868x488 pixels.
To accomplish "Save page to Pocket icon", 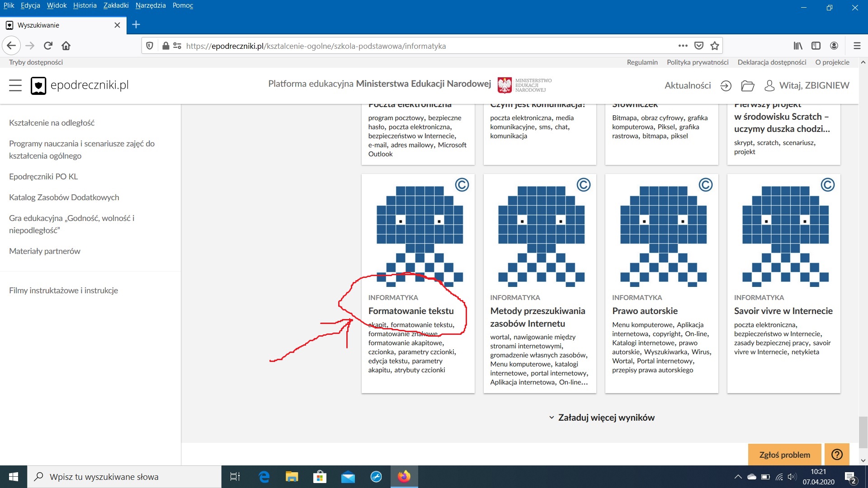I will coord(699,46).
